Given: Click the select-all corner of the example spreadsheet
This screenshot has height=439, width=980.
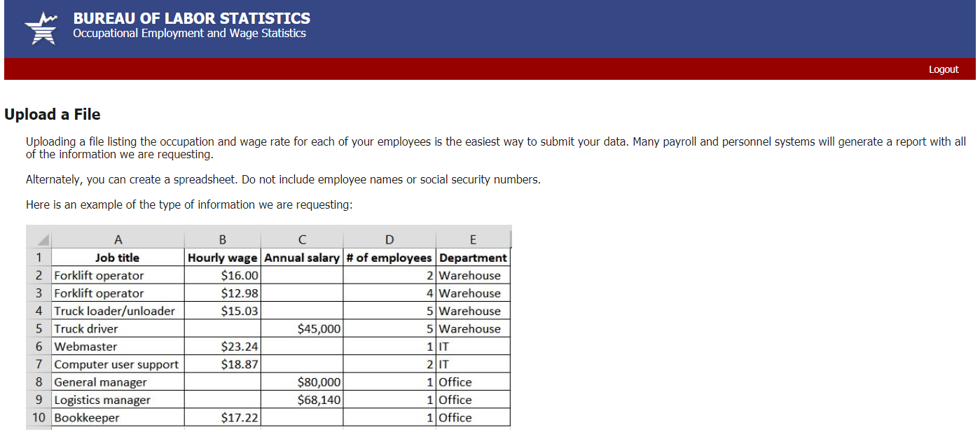Looking at the screenshot, I should (x=39, y=239).
